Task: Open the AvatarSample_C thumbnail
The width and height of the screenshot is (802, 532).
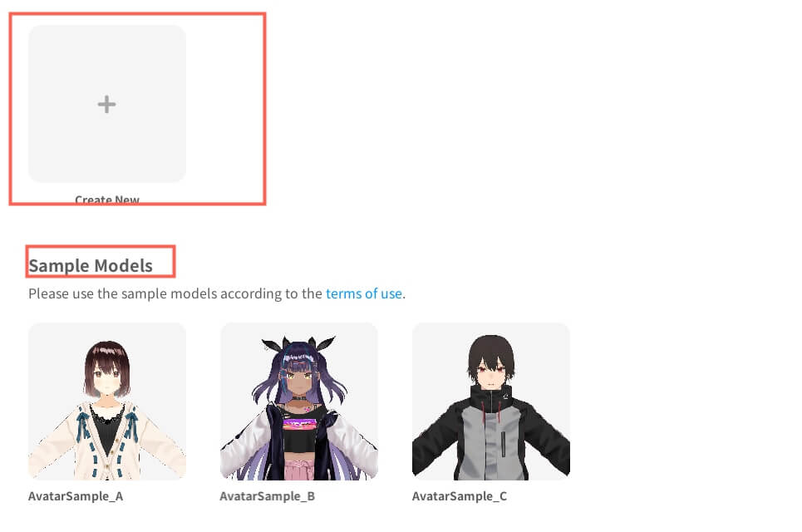Action: click(x=491, y=401)
